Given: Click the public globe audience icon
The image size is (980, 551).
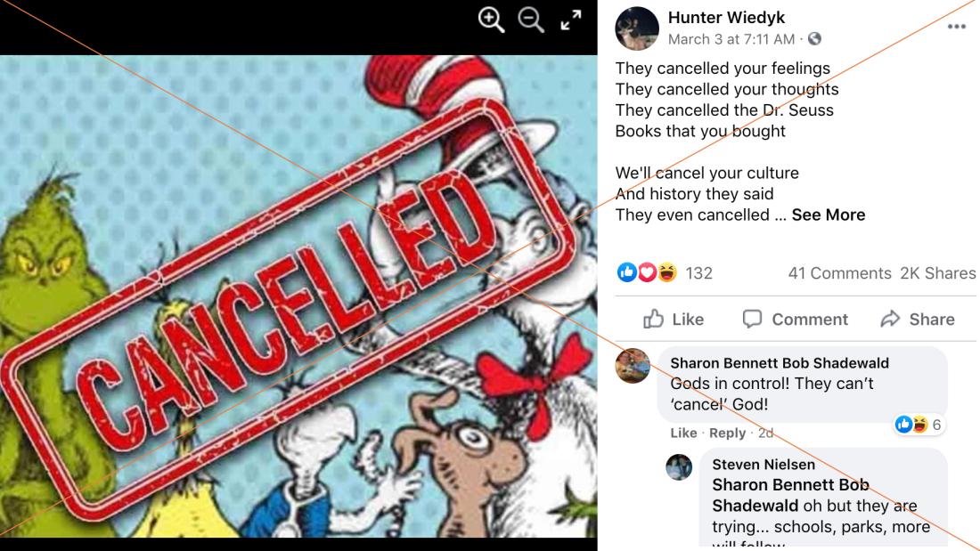Looking at the screenshot, I should (814, 39).
